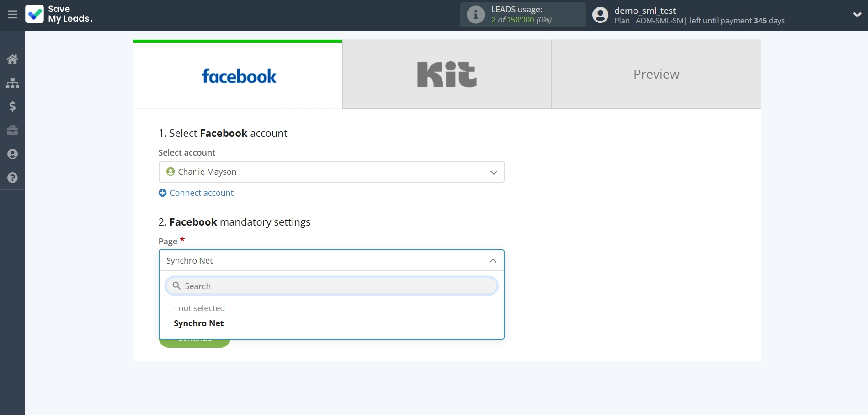The height and width of the screenshot is (415, 868).
Task: Open billing via the dollar sign icon
Action: 12,107
